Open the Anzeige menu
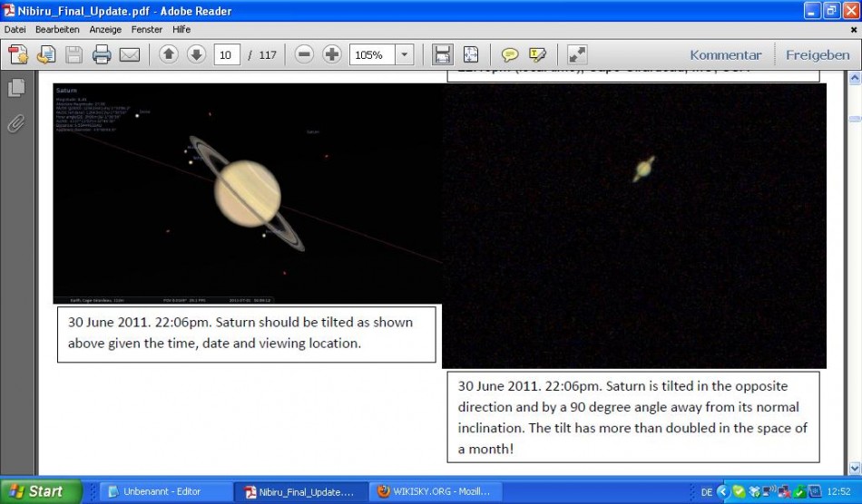 [x=105, y=29]
